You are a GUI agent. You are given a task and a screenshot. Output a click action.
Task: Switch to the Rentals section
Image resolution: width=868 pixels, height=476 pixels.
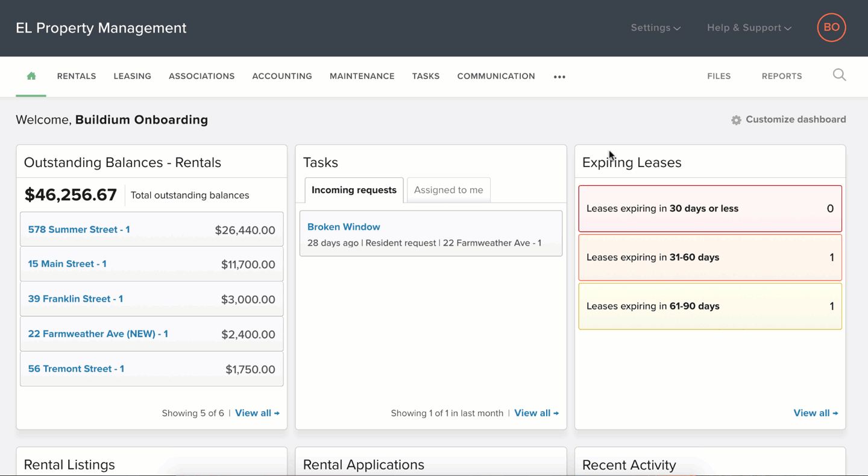click(76, 76)
